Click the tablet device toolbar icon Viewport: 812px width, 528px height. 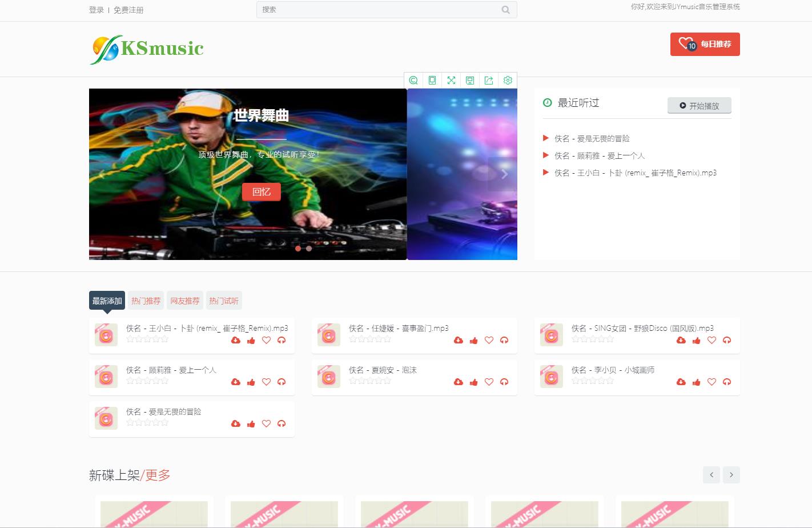(432, 81)
